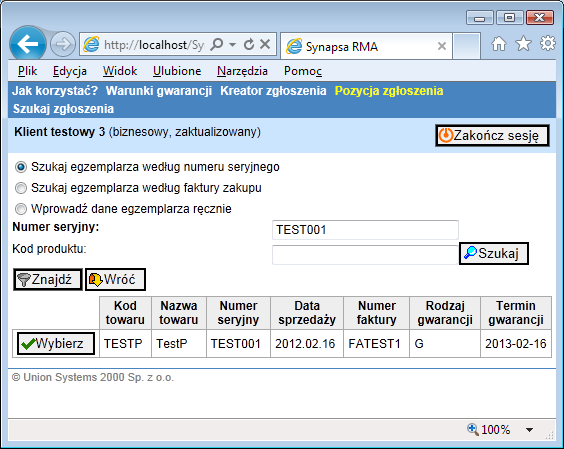564x449 pixels.
Task: Select search by serial number radio
Action: tap(21, 167)
